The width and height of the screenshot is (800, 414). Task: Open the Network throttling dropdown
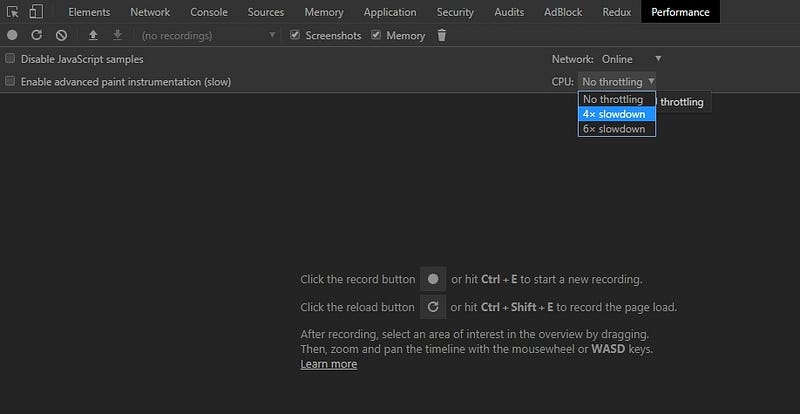(632, 59)
